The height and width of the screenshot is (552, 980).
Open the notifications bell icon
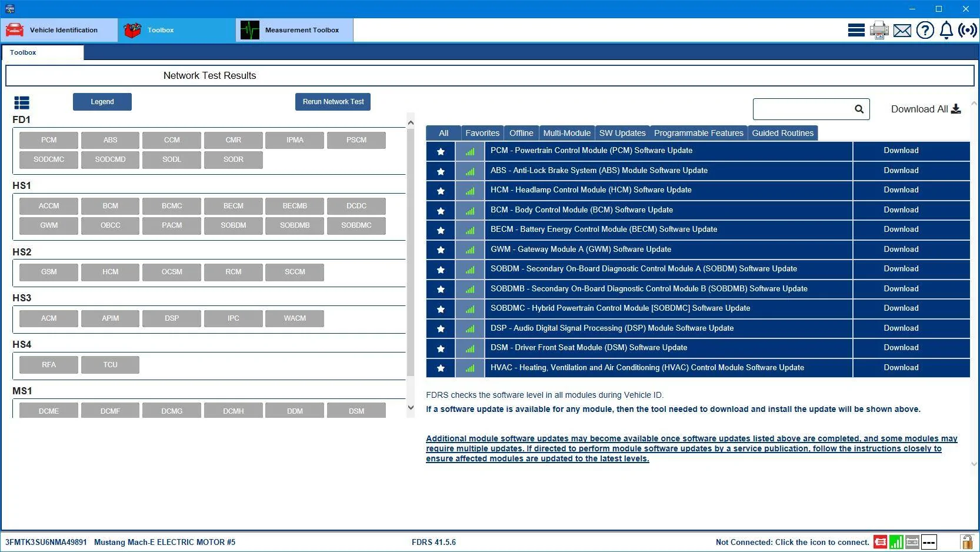[946, 30]
